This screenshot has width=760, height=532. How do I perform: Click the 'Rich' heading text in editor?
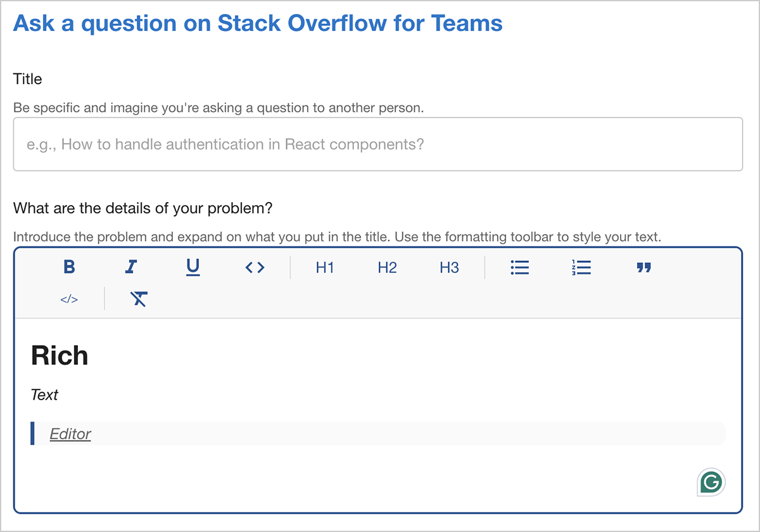point(60,356)
